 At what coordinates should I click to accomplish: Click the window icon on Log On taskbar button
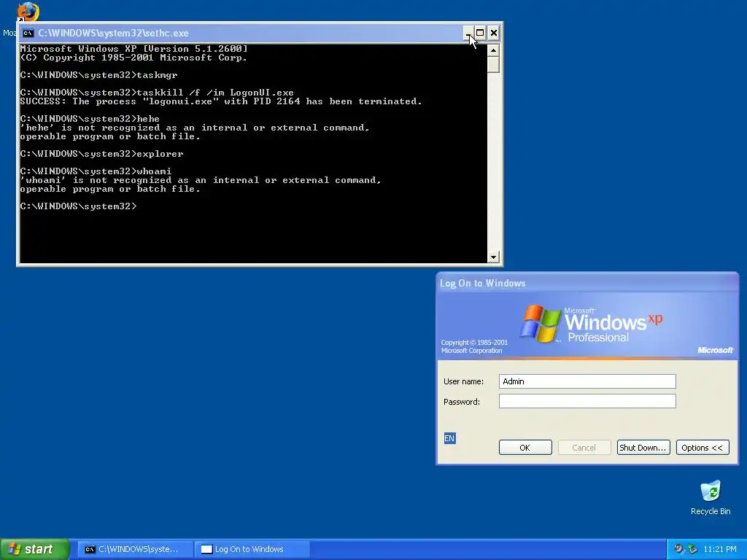(x=206, y=549)
